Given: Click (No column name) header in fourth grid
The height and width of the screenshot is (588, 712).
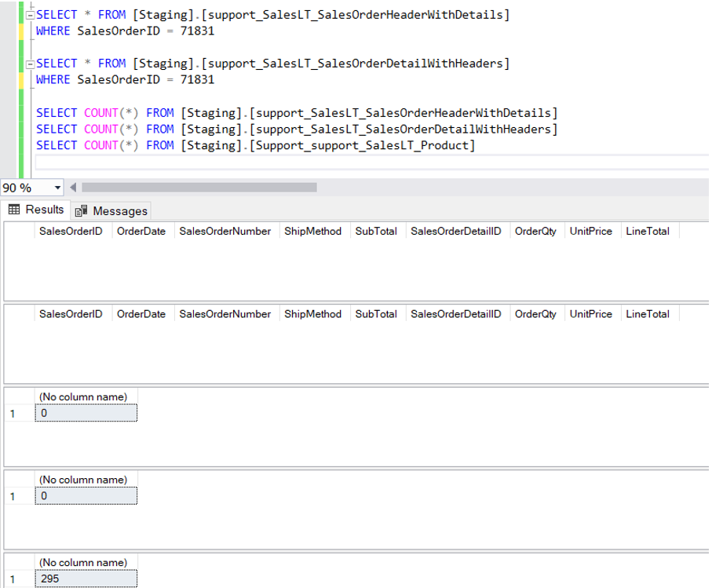Looking at the screenshot, I should point(83,480).
